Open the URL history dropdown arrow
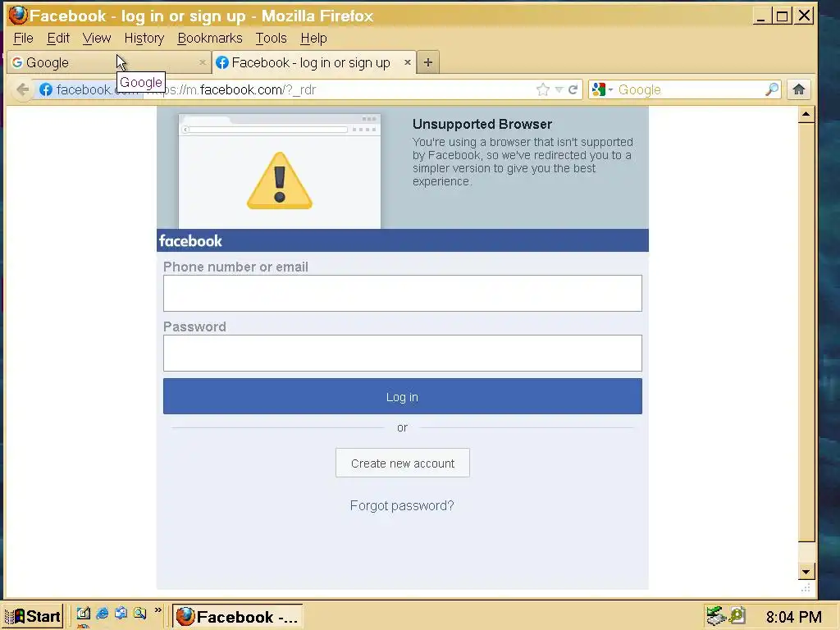Image resolution: width=840 pixels, height=630 pixels. [x=559, y=89]
